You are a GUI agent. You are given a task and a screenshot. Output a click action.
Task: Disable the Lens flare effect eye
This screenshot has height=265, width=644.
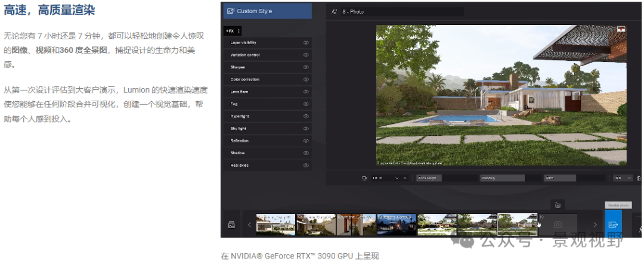coord(305,92)
